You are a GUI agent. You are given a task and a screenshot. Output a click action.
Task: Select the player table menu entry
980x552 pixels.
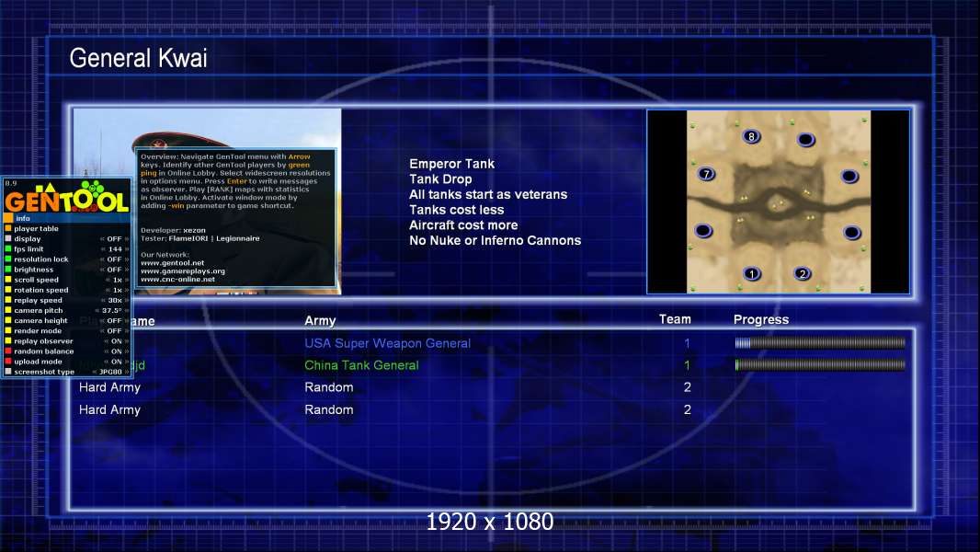tap(36, 228)
